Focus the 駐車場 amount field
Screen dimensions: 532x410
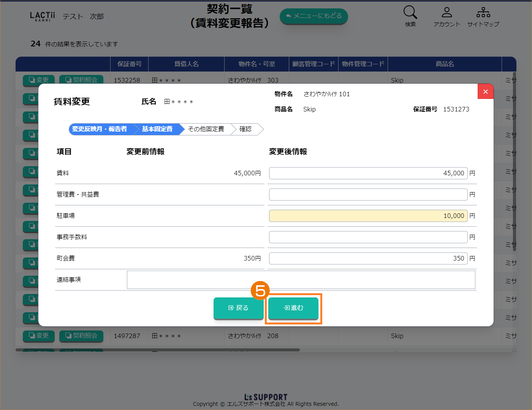tap(368, 216)
